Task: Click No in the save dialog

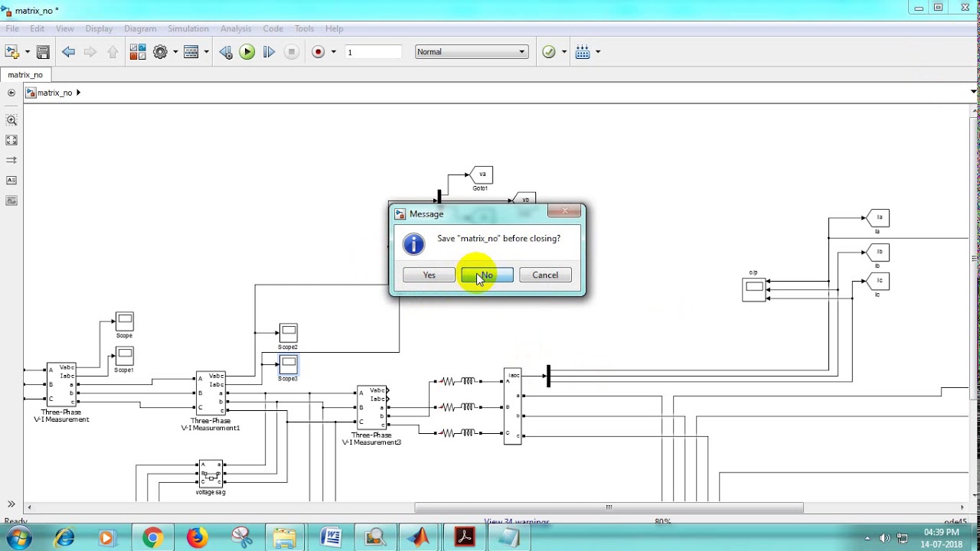Action: pos(487,275)
